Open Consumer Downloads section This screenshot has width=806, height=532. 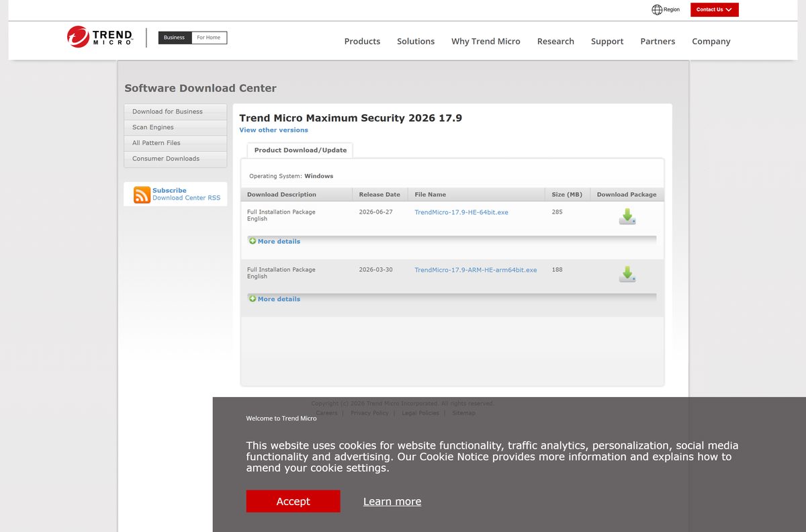click(x=175, y=159)
